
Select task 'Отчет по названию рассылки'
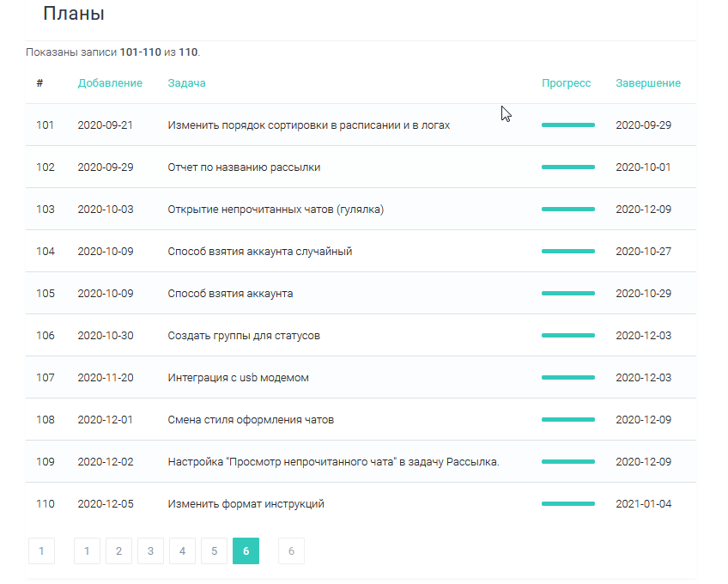coord(244,167)
